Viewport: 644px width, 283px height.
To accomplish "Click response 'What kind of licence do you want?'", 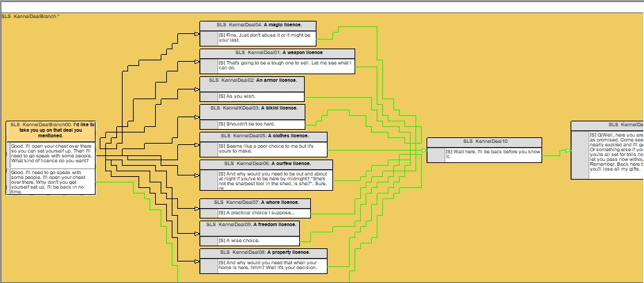I will [x=52, y=155].
